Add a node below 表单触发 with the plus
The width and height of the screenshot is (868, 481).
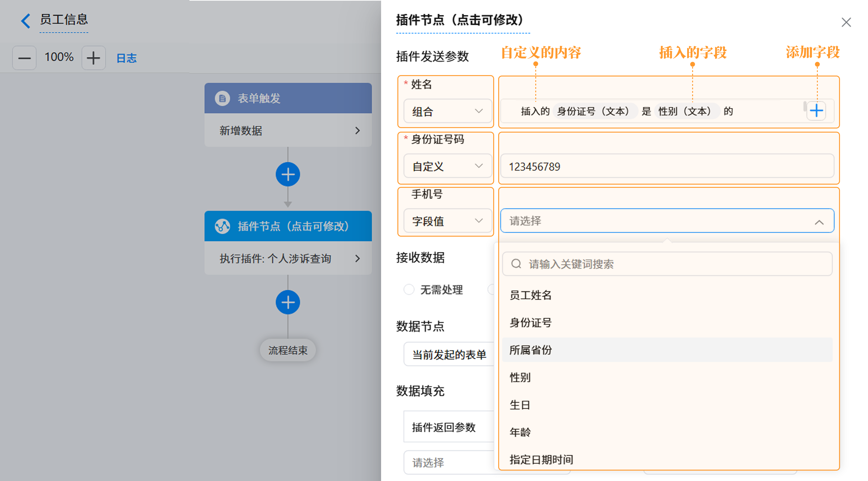tap(288, 174)
